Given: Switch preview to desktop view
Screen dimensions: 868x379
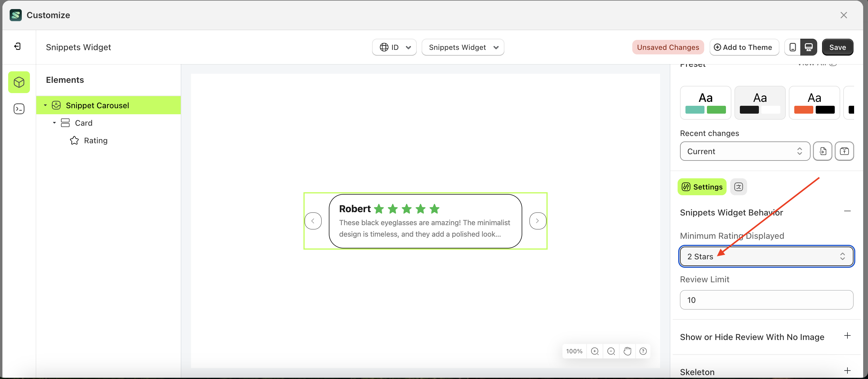Looking at the screenshot, I should tap(809, 47).
